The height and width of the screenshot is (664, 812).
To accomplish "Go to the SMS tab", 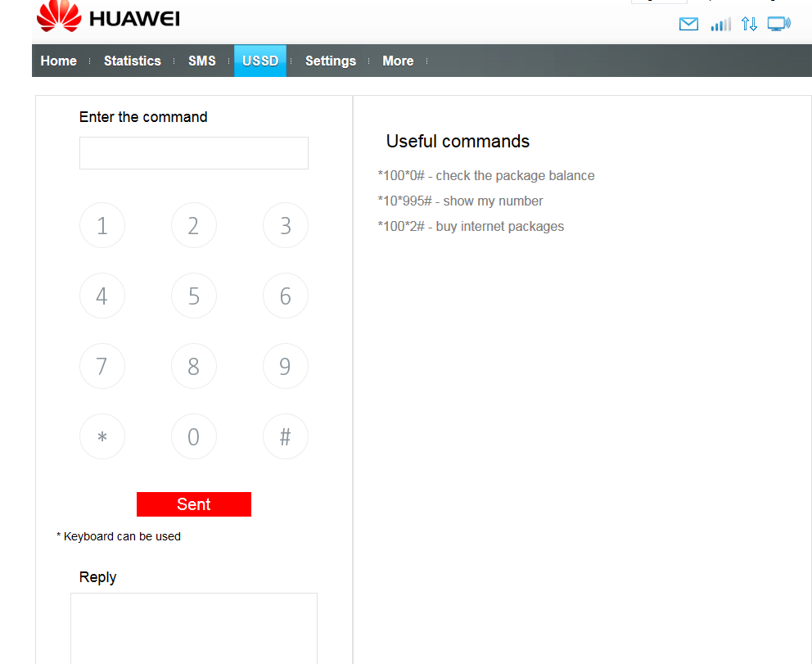I will (202, 61).
